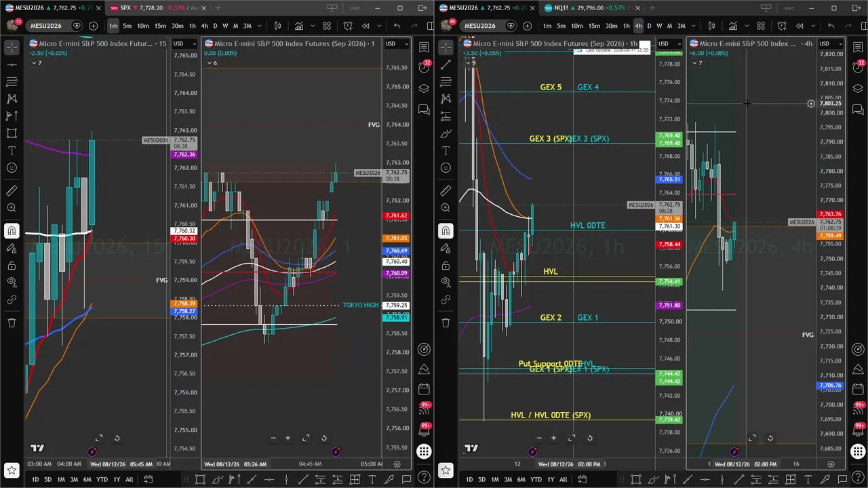Open indicators in left window toolbar

[298, 26]
